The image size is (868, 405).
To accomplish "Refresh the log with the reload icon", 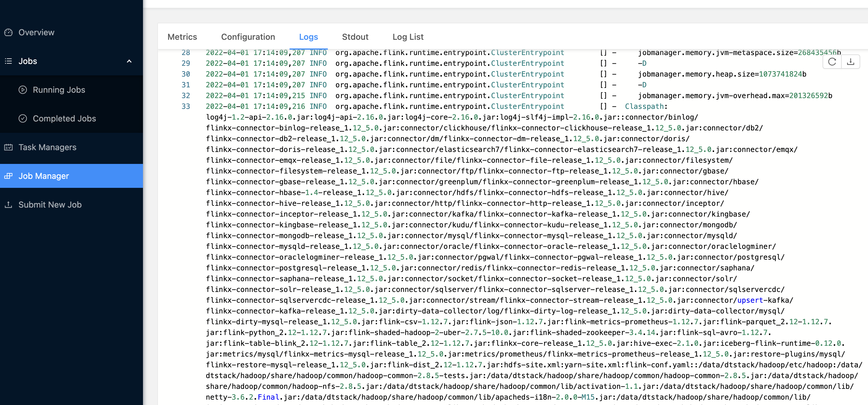I will (832, 62).
